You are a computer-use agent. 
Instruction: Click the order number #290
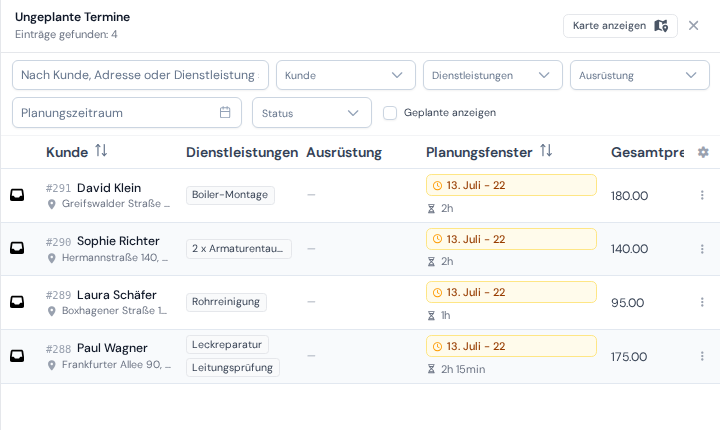tap(58, 242)
